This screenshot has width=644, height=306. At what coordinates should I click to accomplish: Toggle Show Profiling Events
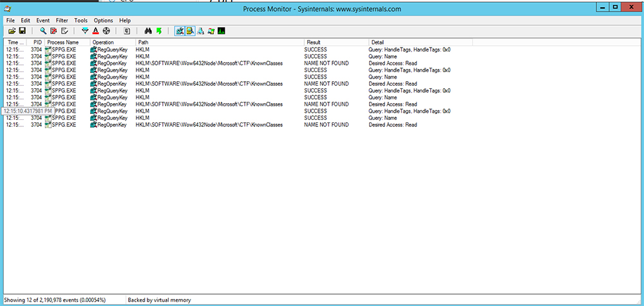(222, 31)
